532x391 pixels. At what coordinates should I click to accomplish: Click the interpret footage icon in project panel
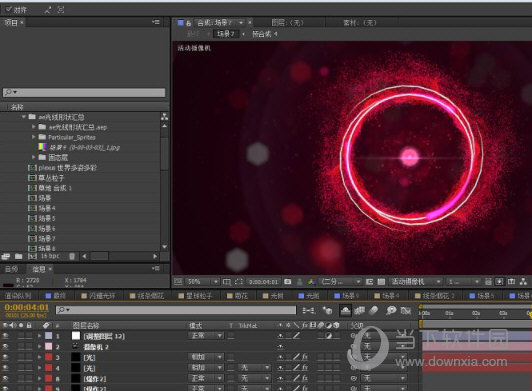coord(5,256)
